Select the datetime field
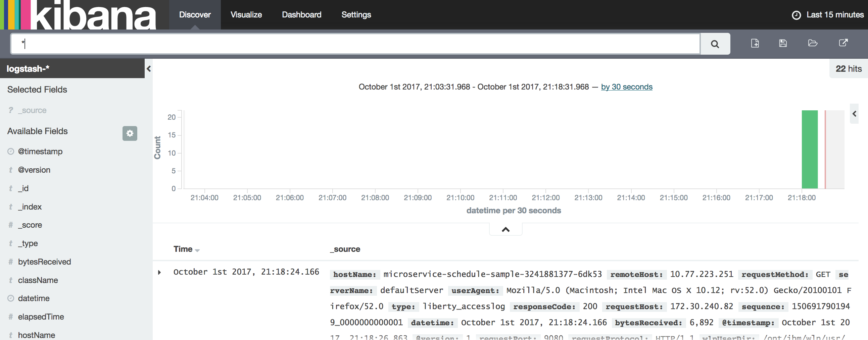 (x=34, y=298)
